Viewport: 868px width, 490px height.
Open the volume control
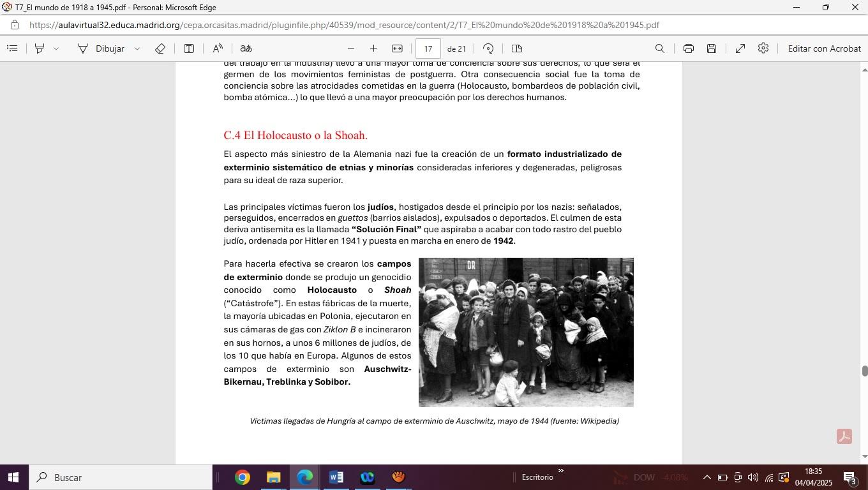[x=753, y=477]
